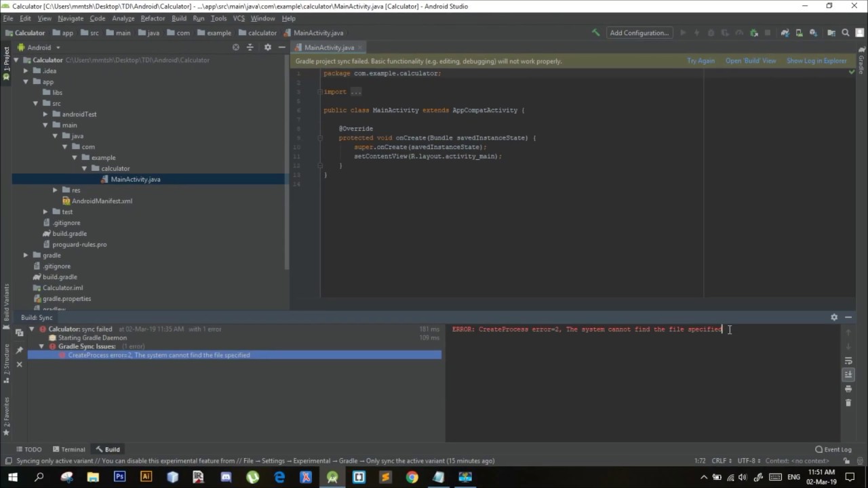Open the Build menu
Image resolution: width=868 pixels, height=488 pixels.
pos(179,18)
